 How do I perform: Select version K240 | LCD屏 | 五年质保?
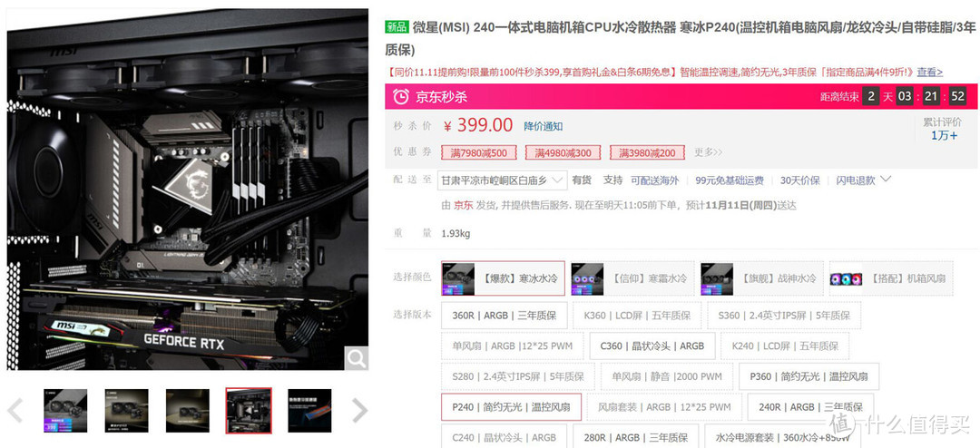785,346
